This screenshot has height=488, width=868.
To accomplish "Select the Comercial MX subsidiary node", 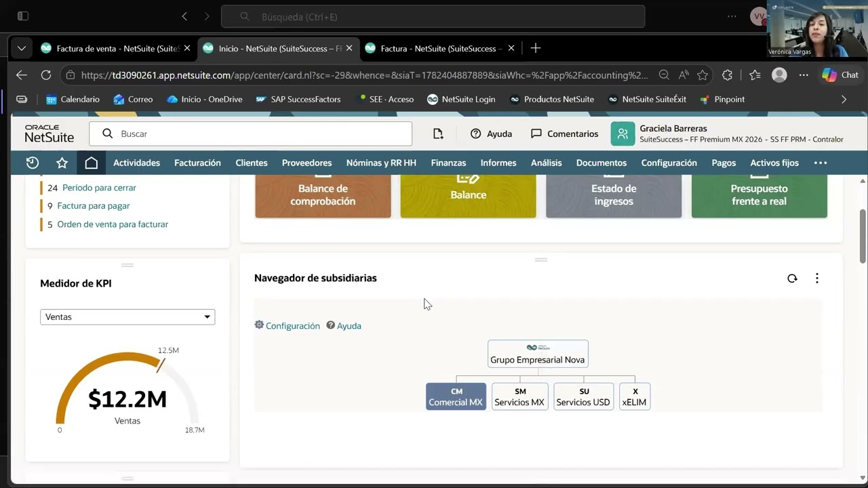I will coord(456,396).
